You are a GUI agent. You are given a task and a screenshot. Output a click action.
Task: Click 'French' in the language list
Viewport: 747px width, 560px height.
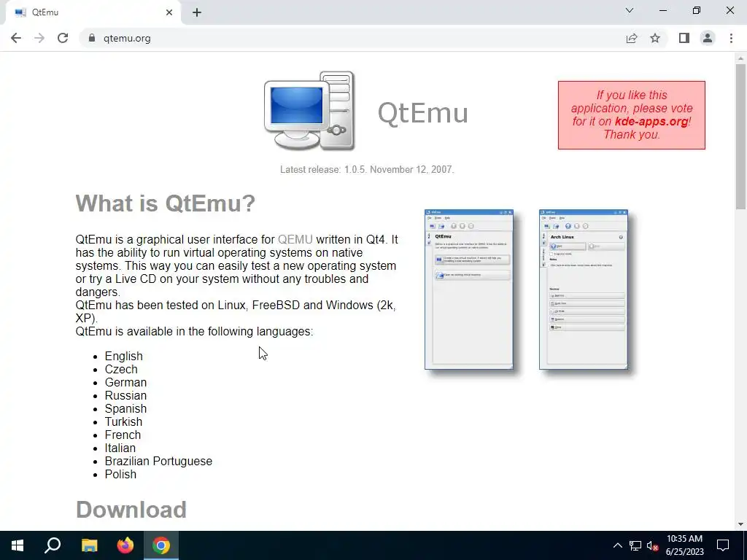coord(123,435)
